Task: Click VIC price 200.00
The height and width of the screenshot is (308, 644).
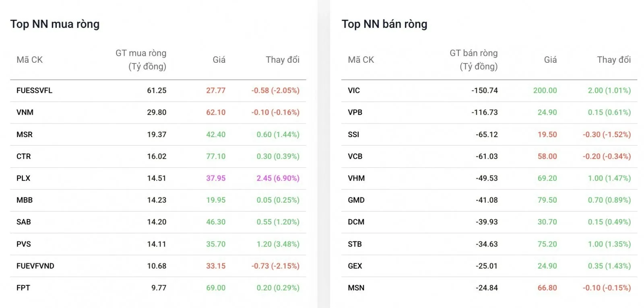Action: [545, 90]
